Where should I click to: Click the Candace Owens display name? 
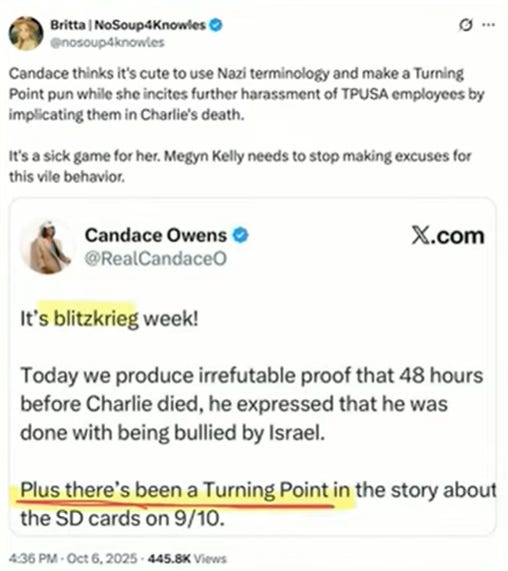pyautogui.click(x=156, y=235)
